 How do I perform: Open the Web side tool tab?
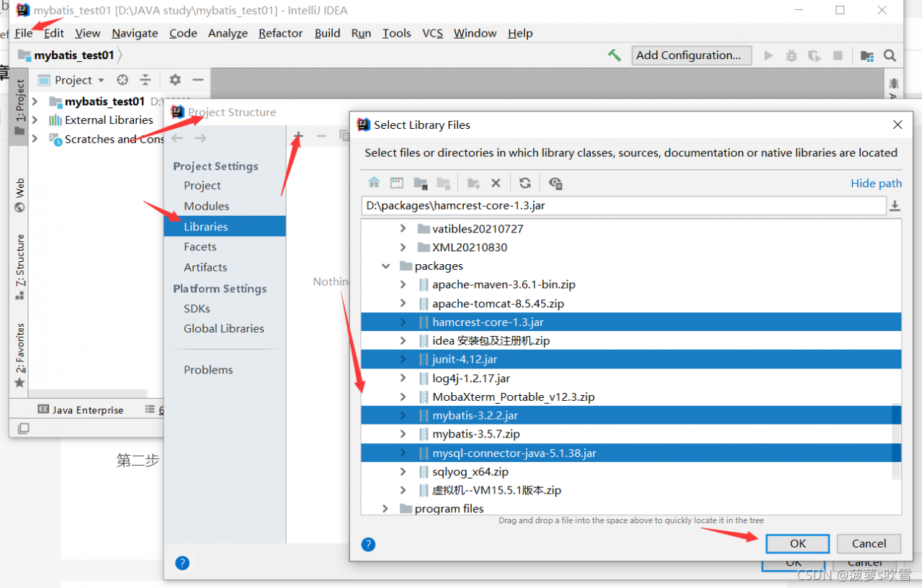19,195
